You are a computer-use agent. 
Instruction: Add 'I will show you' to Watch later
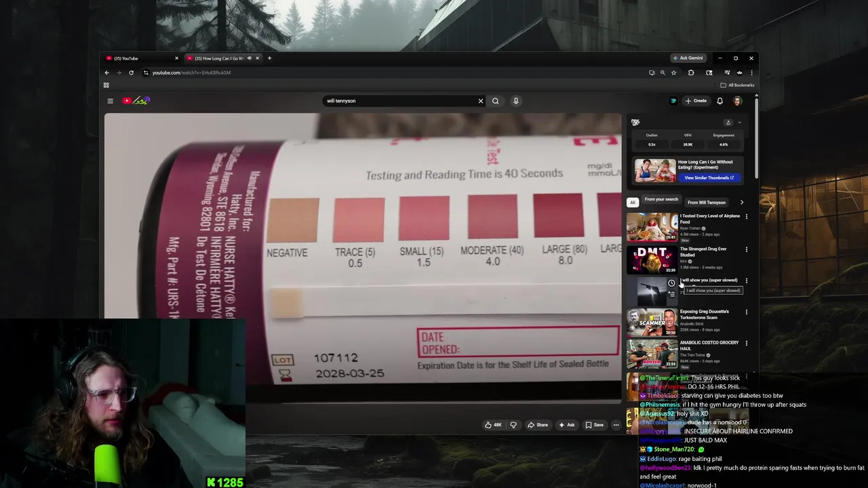[671, 283]
